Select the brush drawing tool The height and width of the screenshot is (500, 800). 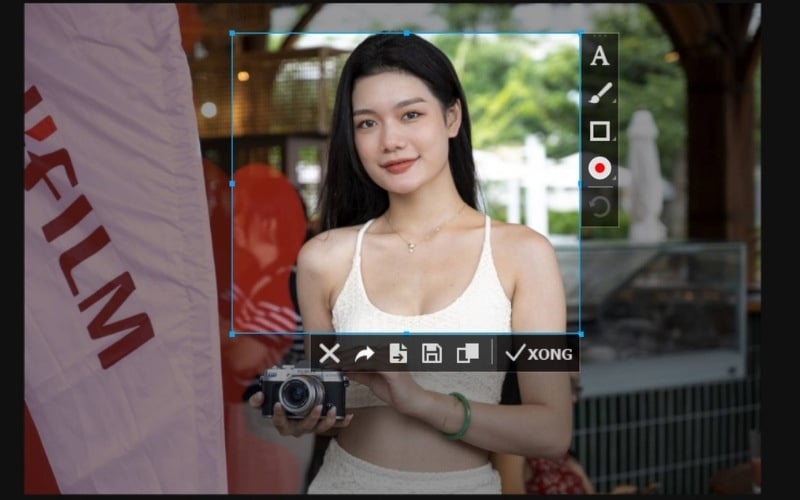600,93
